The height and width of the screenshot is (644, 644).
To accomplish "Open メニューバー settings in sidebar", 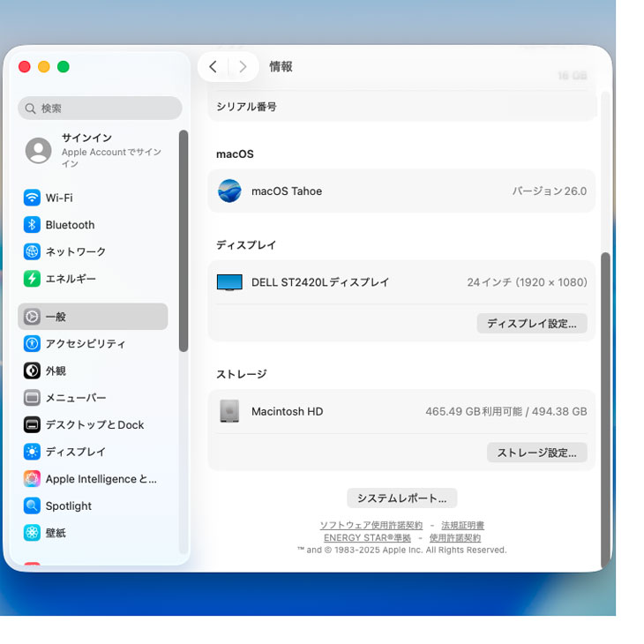I will tap(76, 398).
